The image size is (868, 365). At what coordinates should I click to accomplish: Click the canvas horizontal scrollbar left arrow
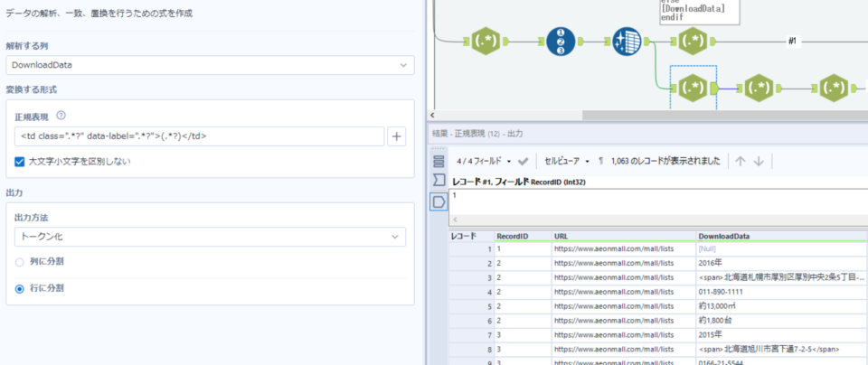tap(432, 115)
